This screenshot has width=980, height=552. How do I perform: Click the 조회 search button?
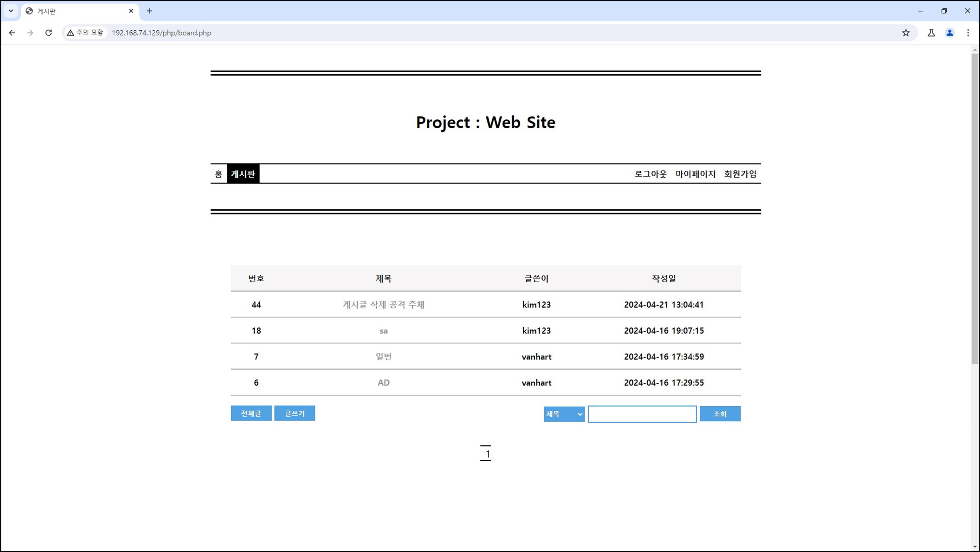[720, 414]
